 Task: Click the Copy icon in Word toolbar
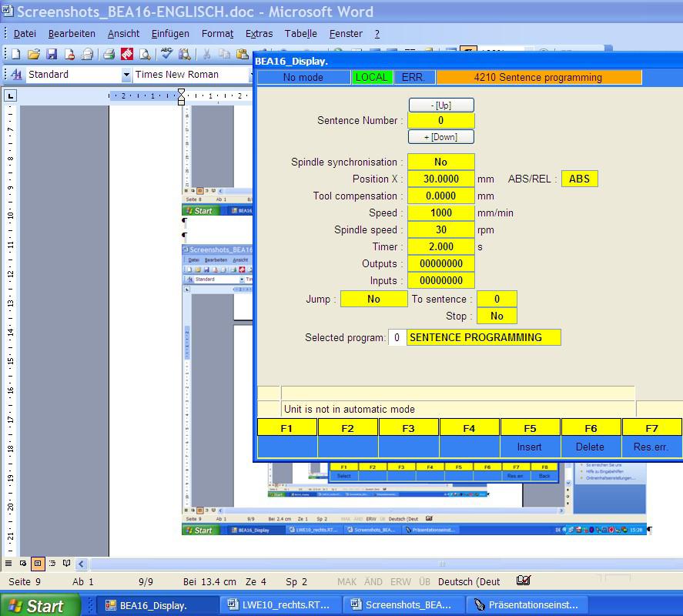pos(225,54)
